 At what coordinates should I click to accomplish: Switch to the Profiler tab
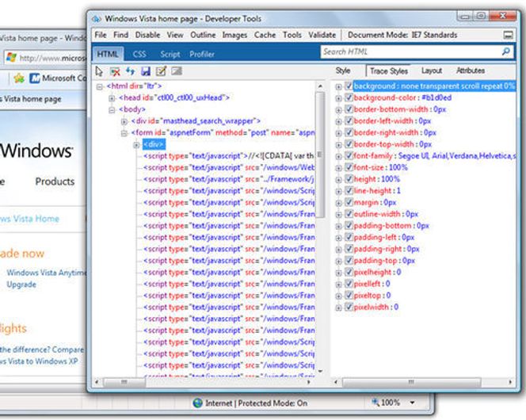(x=202, y=54)
